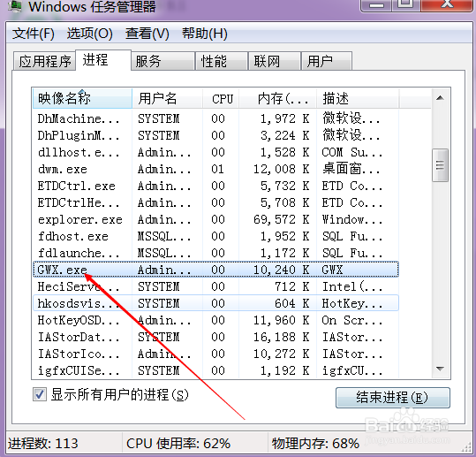Select the ETDCtrlHe... process row

click(215, 202)
